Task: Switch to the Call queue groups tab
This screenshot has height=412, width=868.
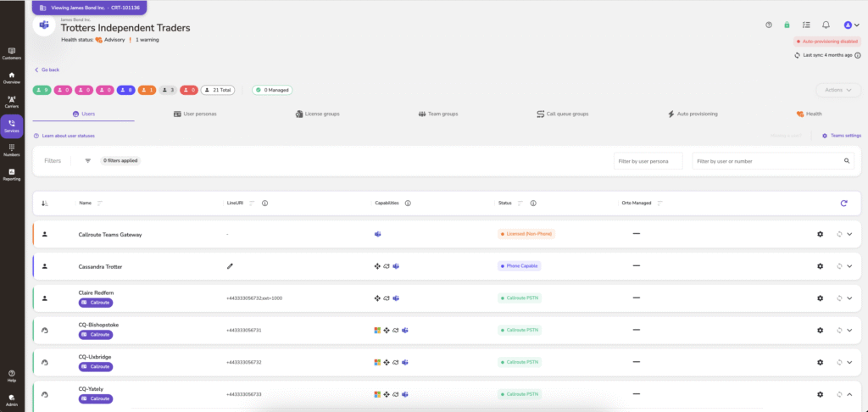Action: pyautogui.click(x=563, y=114)
